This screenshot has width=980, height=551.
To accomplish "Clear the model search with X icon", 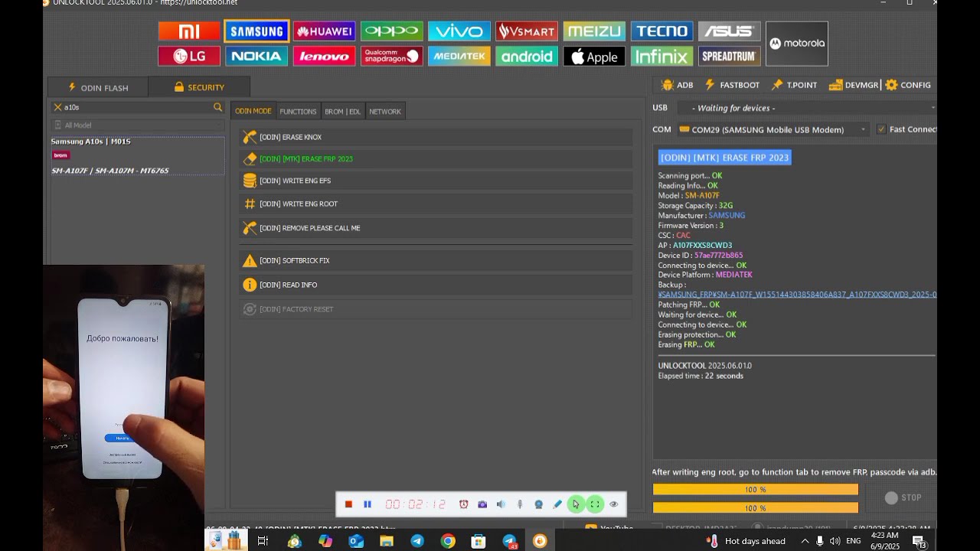I will pyautogui.click(x=57, y=107).
